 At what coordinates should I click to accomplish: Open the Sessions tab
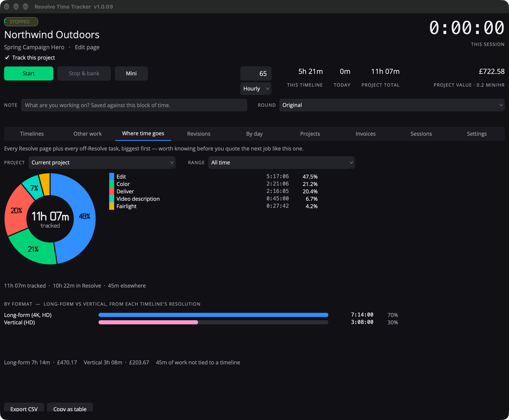click(x=421, y=134)
